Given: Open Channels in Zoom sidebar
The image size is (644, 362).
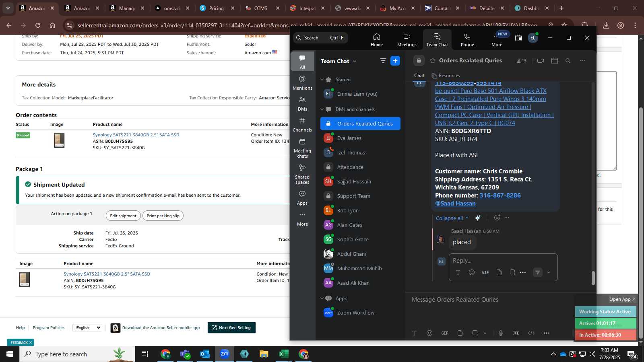Looking at the screenshot, I should [x=302, y=125].
